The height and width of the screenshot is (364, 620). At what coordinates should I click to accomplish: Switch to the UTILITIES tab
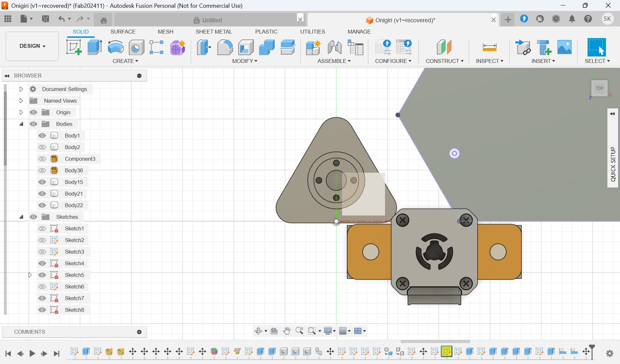coord(313,32)
